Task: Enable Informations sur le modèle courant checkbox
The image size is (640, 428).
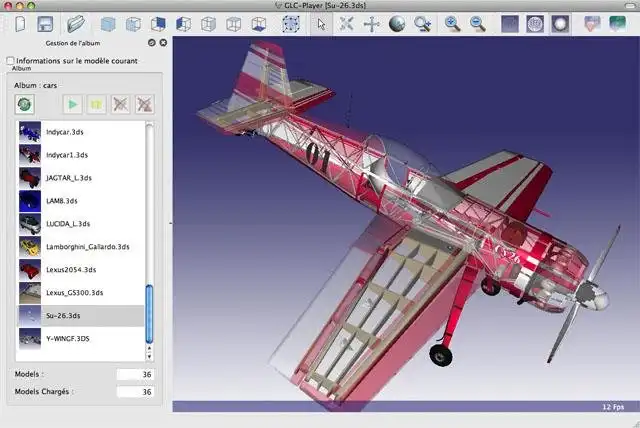Action: tap(10, 61)
